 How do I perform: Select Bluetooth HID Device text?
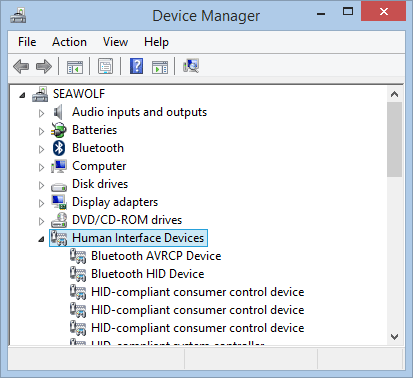point(148,274)
